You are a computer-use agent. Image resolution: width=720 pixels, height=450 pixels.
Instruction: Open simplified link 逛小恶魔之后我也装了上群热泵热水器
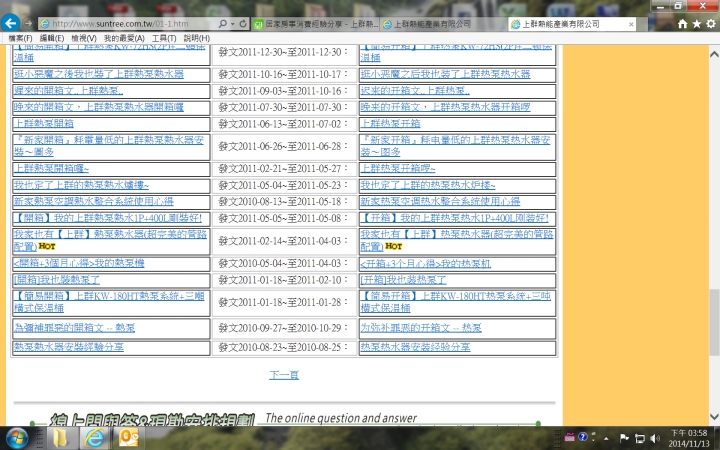point(445,74)
